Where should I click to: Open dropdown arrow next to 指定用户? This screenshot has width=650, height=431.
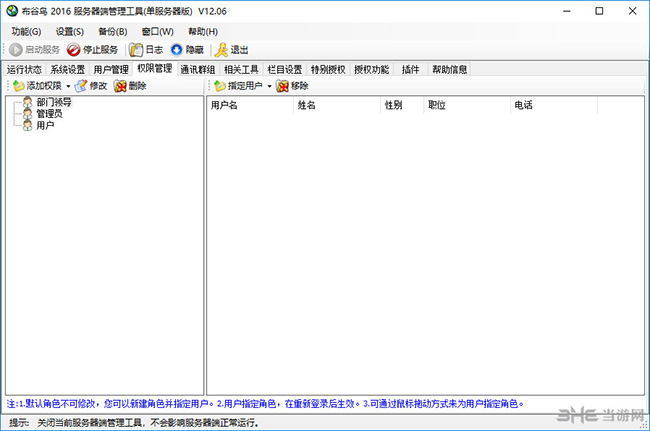[x=269, y=86]
